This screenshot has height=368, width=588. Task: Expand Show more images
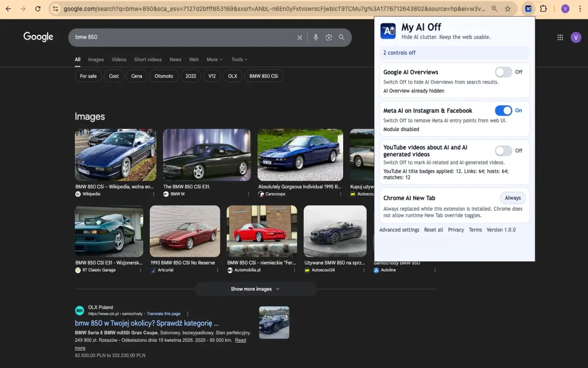point(256,289)
